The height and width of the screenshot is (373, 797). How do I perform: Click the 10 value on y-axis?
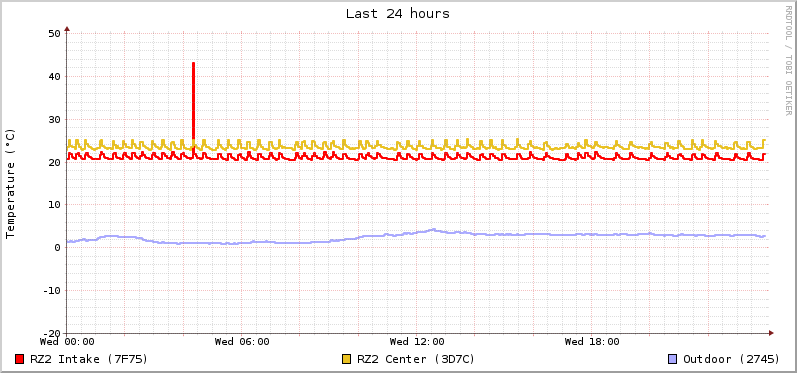coord(54,205)
